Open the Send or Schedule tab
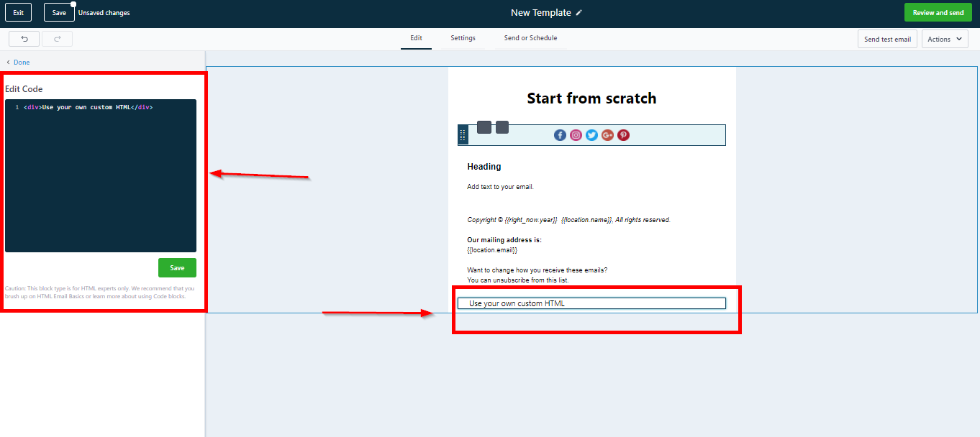 tap(530, 38)
